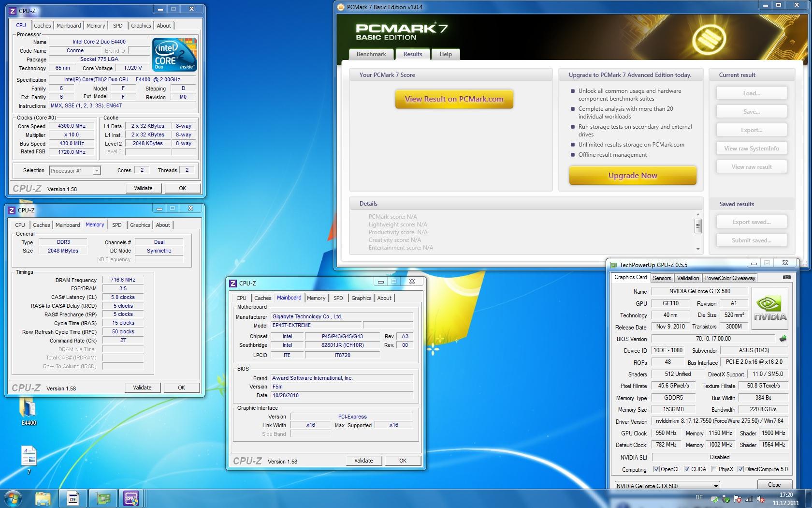The image size is (812, 508).
Task: Toggle the PhysX checkbox in GPU-Z
Action: (x=714, y=469)
